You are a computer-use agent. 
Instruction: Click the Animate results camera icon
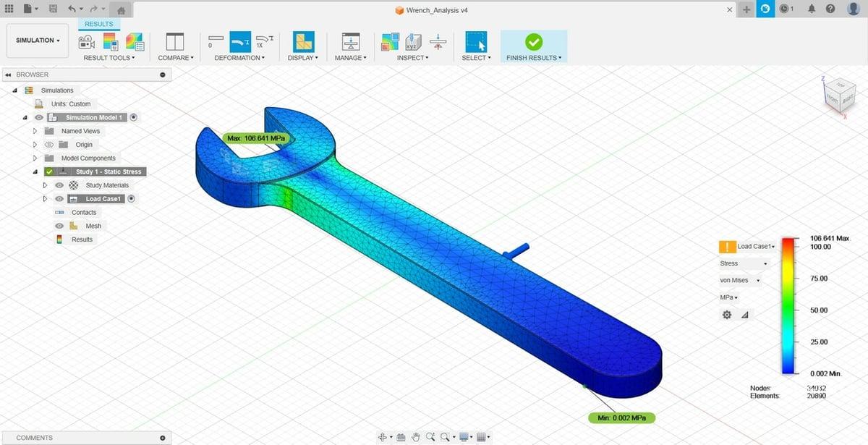87,41
